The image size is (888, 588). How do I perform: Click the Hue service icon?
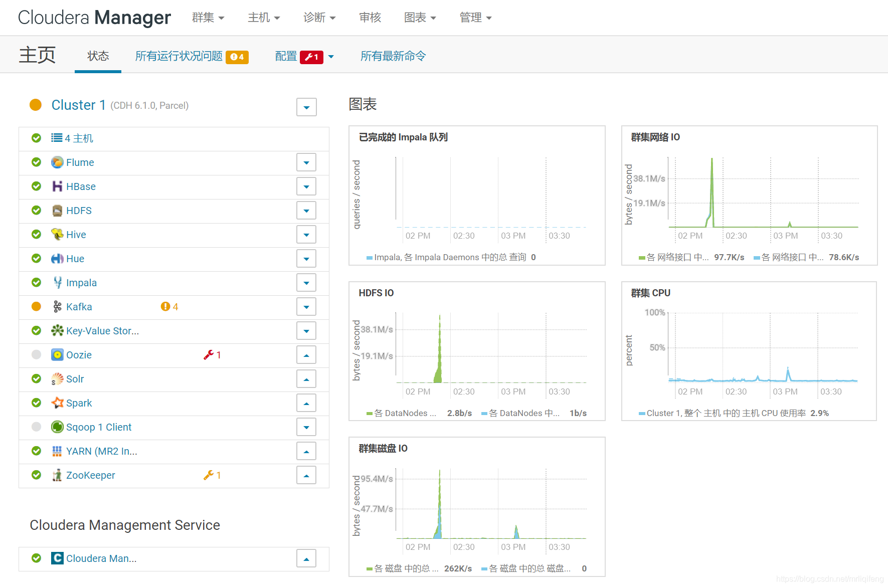coord(57,259)
